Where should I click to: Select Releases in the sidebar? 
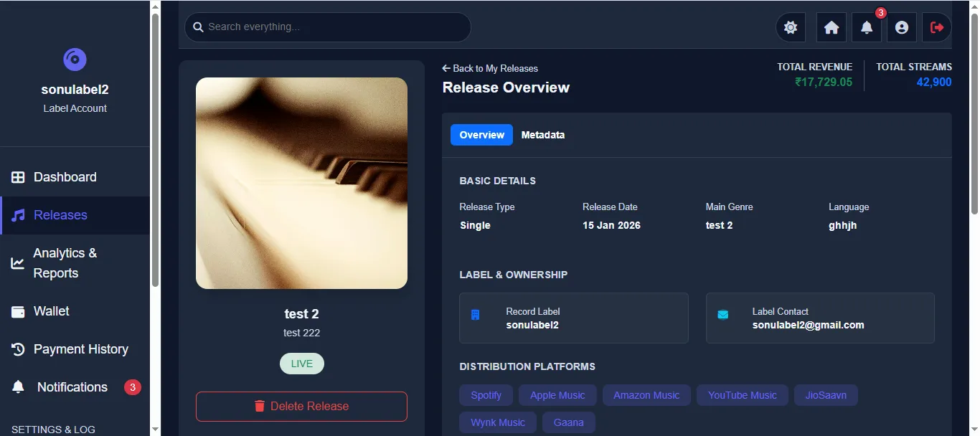75,215
